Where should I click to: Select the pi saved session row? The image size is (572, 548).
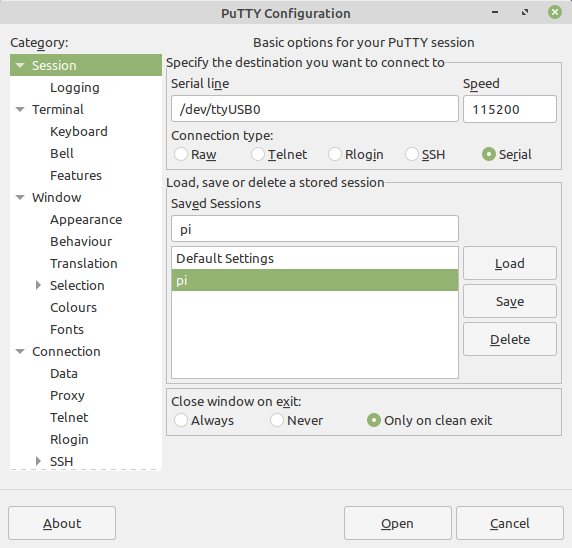pyautogui.click(x=315, y=280)
